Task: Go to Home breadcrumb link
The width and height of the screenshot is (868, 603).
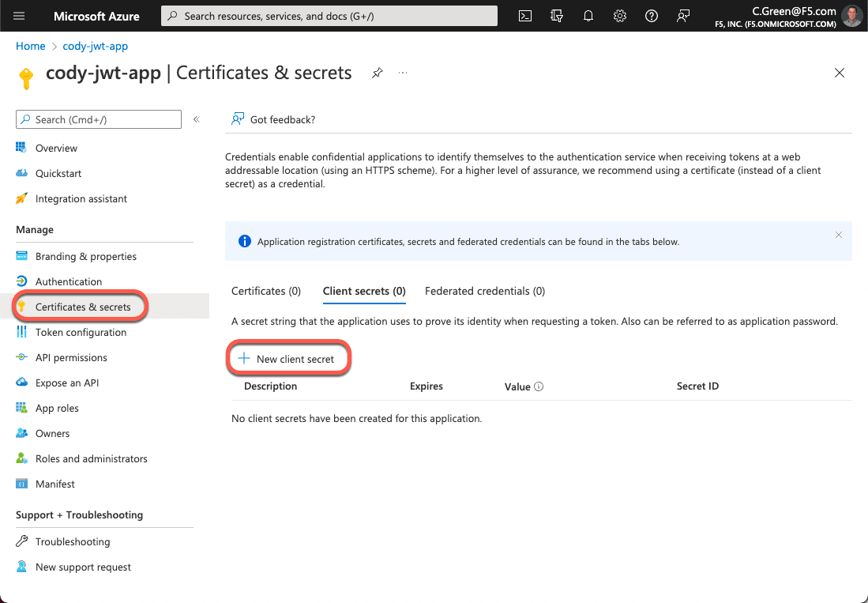Action: coord(31,47)
